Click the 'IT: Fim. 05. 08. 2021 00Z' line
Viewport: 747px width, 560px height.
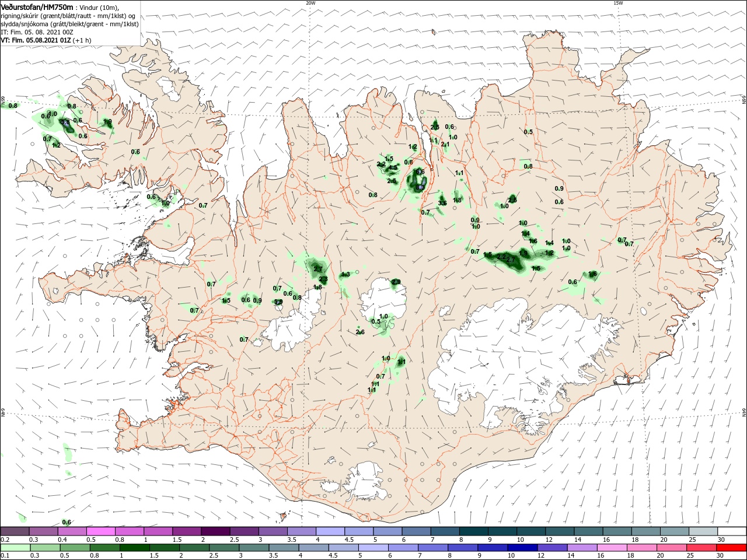pos(37,32)
